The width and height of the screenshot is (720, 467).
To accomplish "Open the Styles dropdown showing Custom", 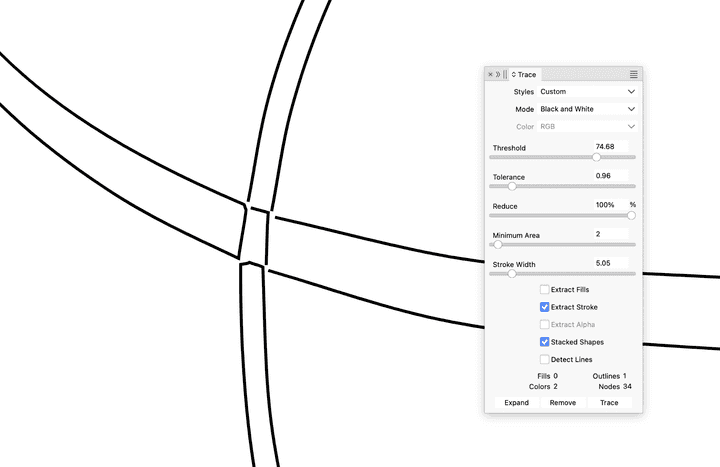I will 587,92.
